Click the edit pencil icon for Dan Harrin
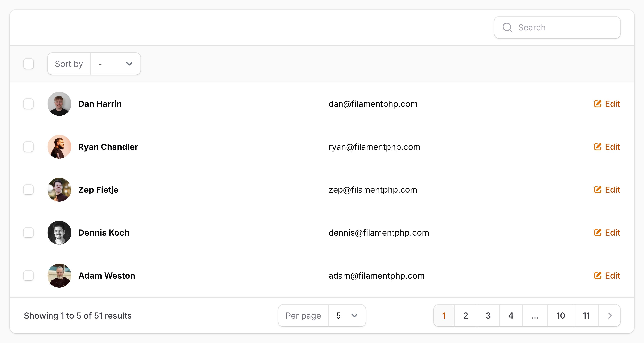644x343 pixels. point(597,104)
